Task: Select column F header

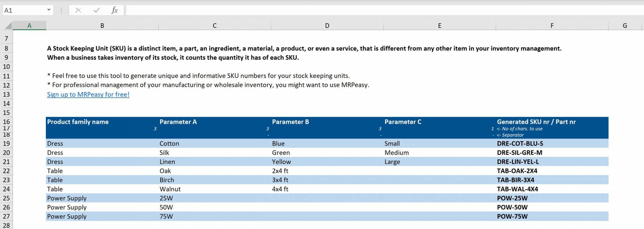Action: tap(552, 25)
